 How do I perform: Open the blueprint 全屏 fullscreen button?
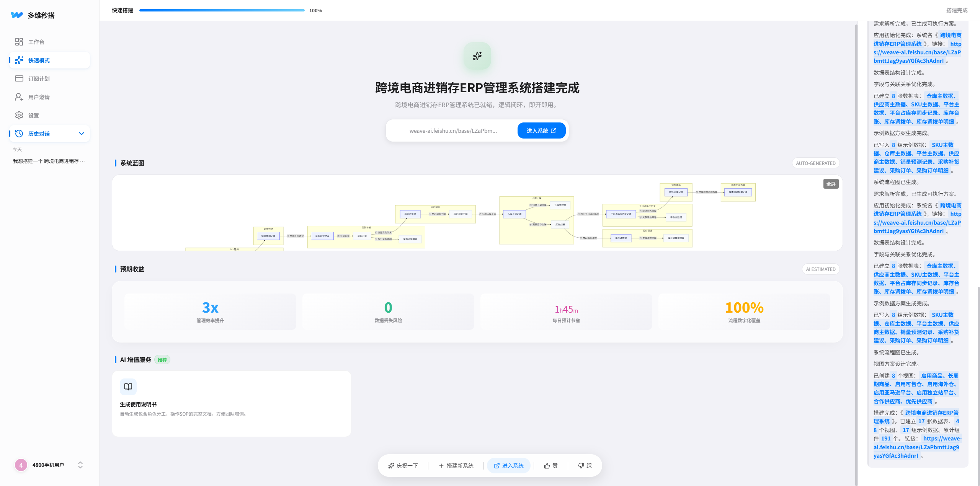pyautogui.click(x=831, y=184)
